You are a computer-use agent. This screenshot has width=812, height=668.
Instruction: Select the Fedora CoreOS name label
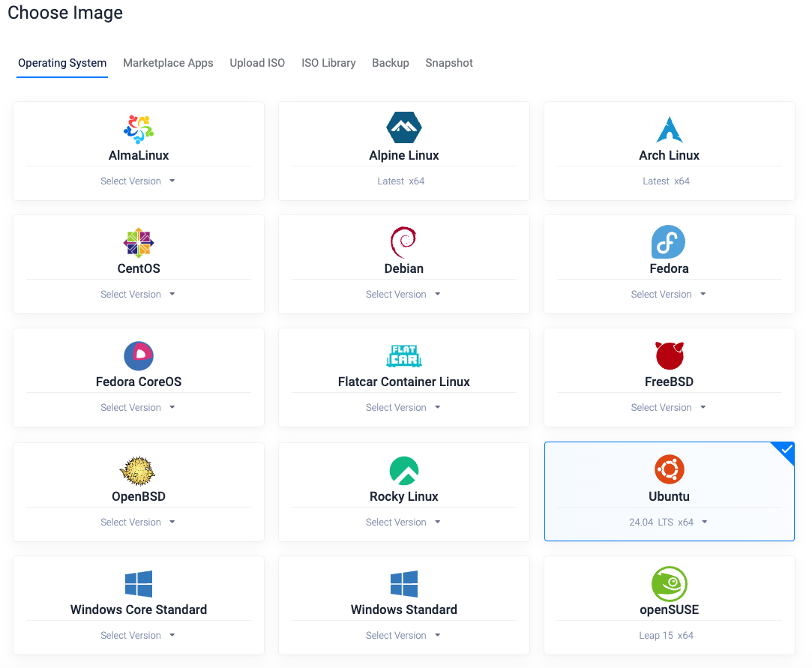click(139, 382)
